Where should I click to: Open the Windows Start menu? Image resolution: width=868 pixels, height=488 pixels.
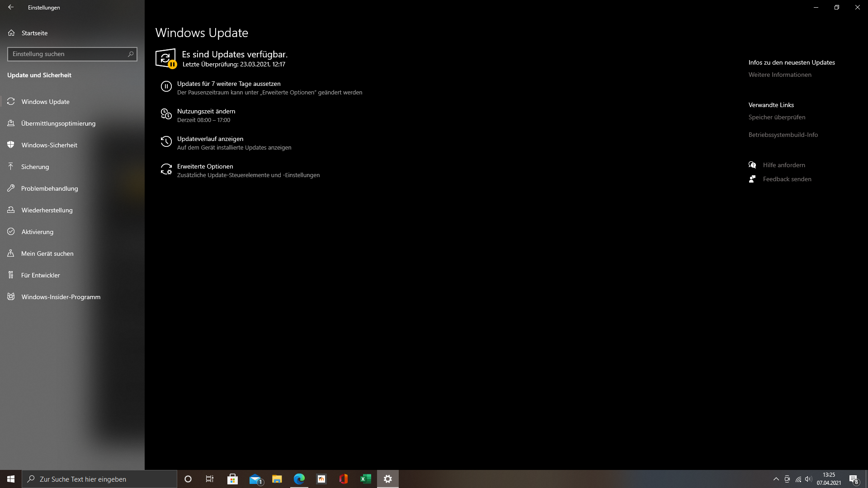(11, 479)
